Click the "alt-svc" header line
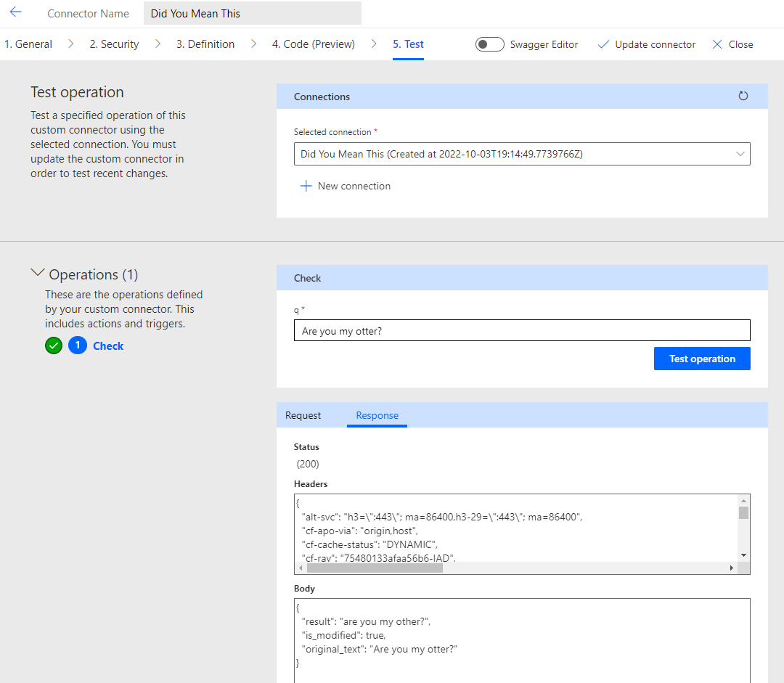Screen dimensions: 784x683 [442, 517]
